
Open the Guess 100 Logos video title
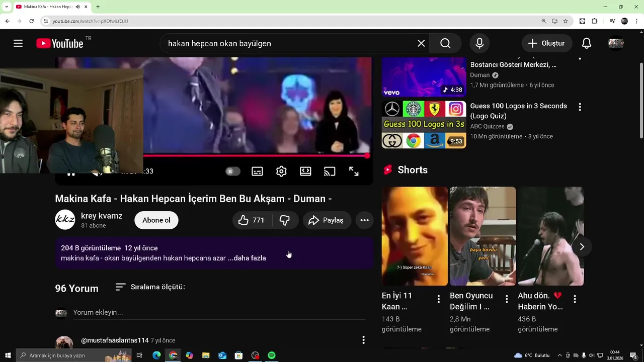[x=519, y=111]
